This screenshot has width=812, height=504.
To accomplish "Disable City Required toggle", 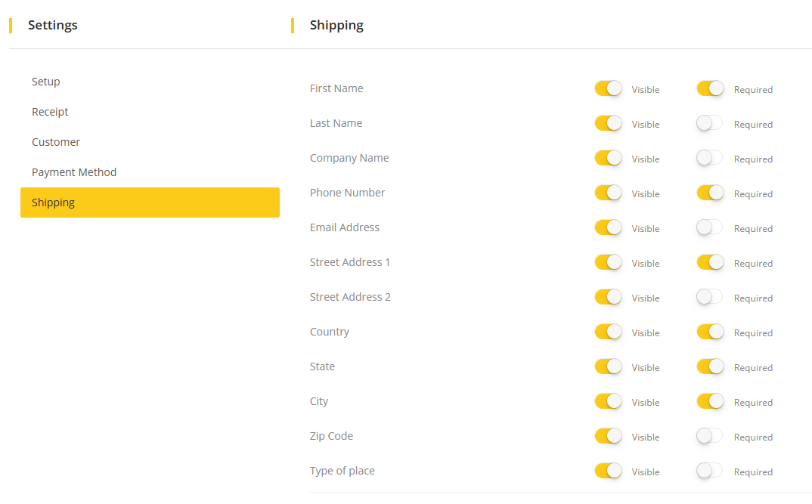I will [x=710, y=401].
